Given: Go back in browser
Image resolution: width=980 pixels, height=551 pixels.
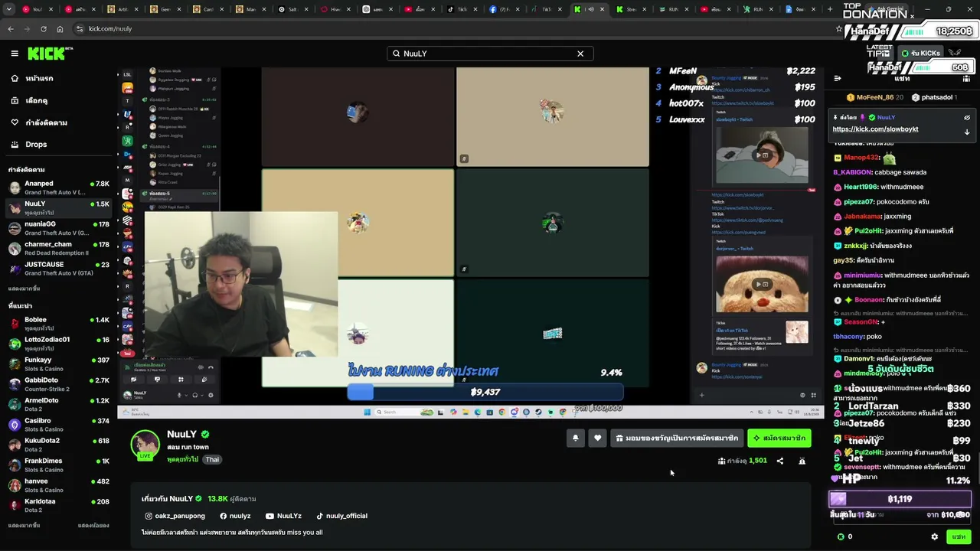Looking at the screenshot, I should tap(11, 28).
